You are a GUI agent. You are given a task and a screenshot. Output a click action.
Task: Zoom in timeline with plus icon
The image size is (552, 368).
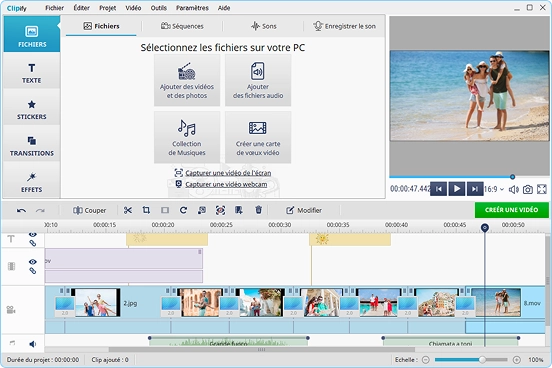(516, 360)
